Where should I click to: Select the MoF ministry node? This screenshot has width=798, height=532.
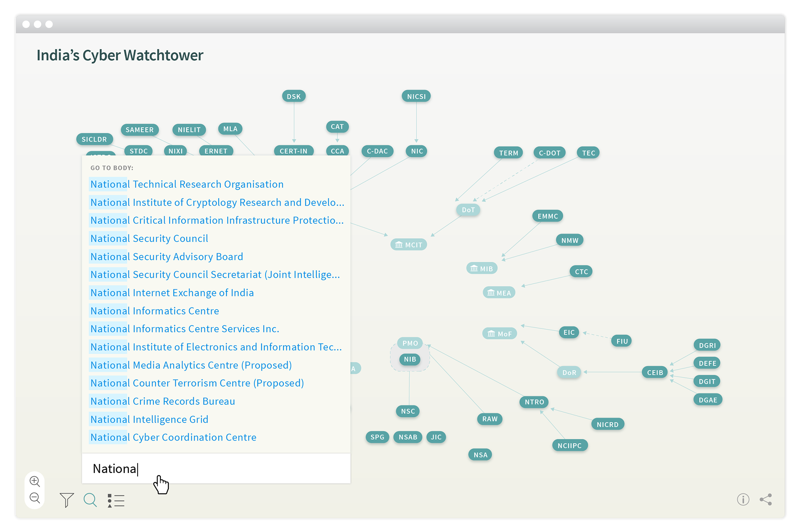(500, 334)
